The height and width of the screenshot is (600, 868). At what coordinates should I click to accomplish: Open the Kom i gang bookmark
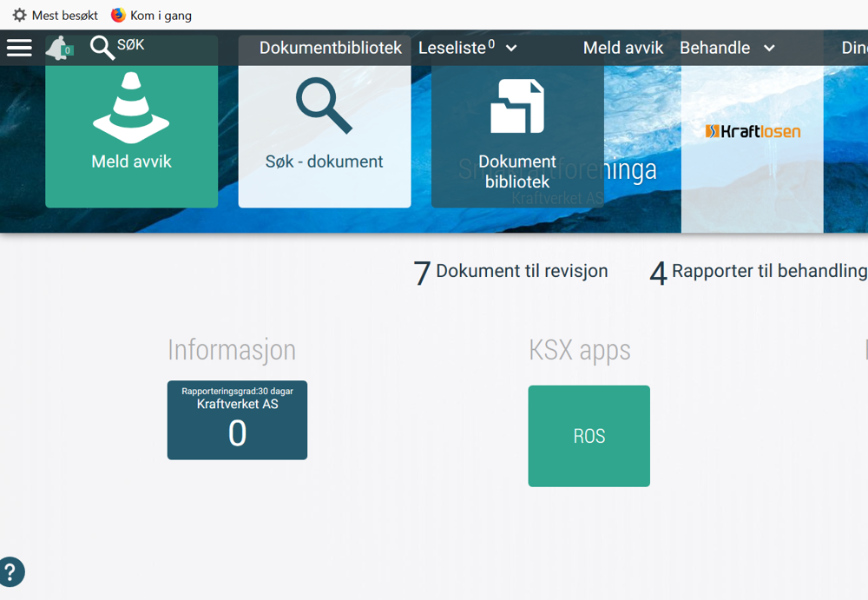point(152,15)
